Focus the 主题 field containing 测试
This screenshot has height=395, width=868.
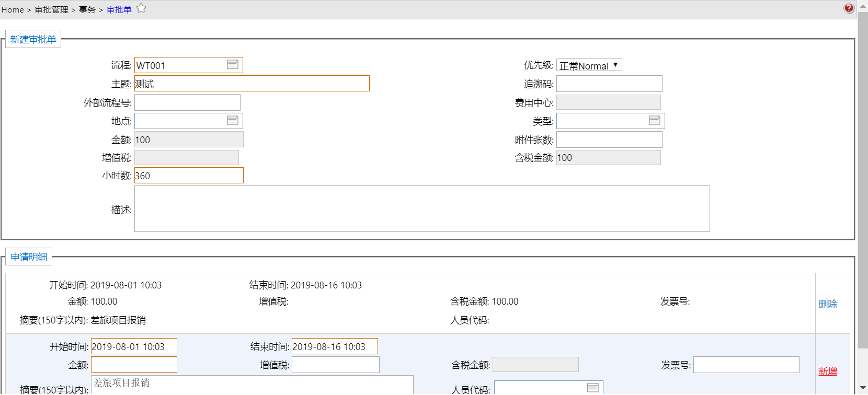(252, 84)
